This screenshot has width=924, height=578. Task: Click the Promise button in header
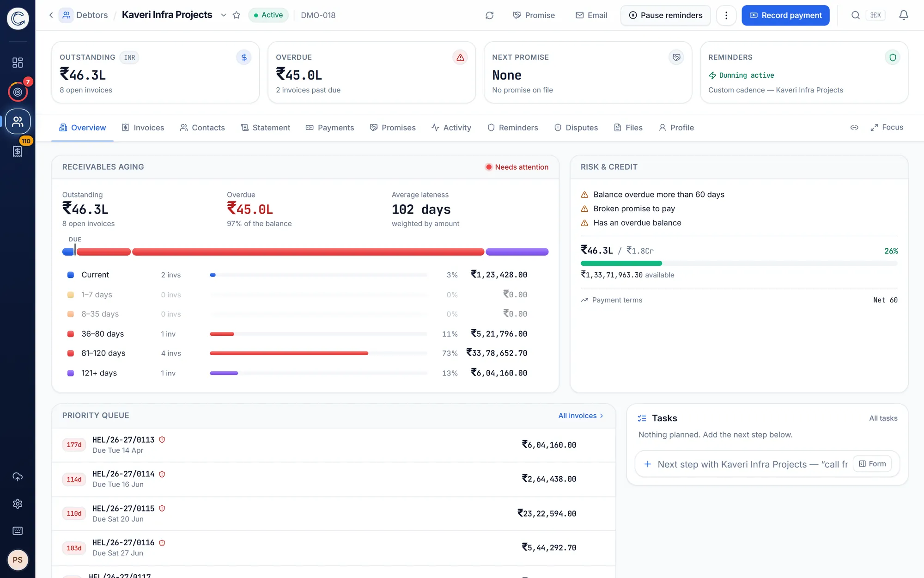coord(534,15)
